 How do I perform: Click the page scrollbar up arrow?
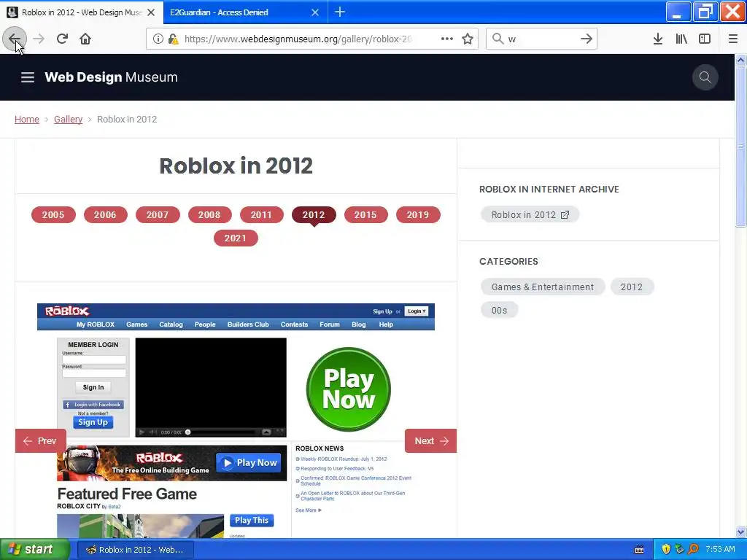pyautogui.click(x=741, y=60)
